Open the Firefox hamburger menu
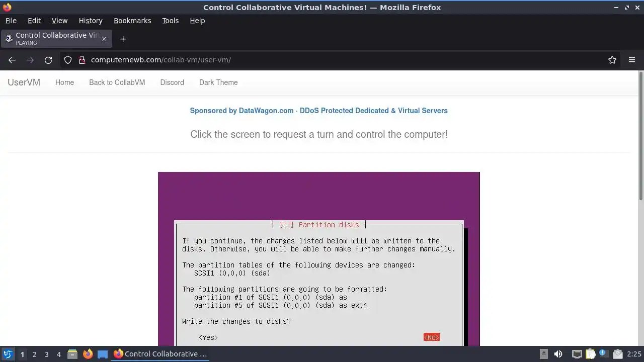Image resolution: width=644 pixels, height=362 pixels. pos(632,60)
